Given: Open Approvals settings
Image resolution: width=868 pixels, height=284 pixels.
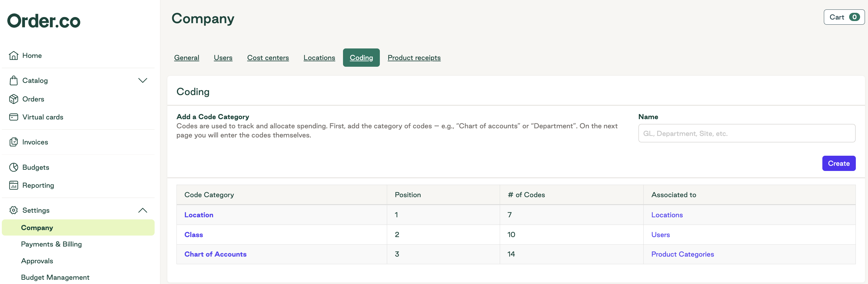Looking at the screenshot, I should (37, 261).
